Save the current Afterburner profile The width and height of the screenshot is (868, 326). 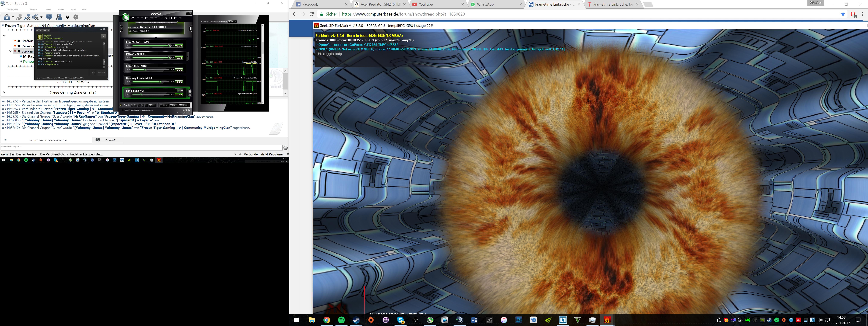152,105
